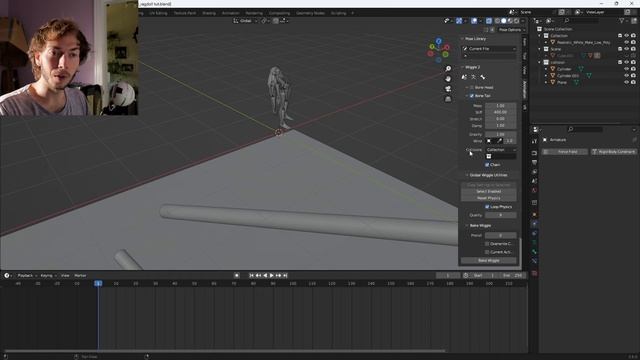
Task: Collapse the Pose Library panel
Action: [x=463, y=39]
